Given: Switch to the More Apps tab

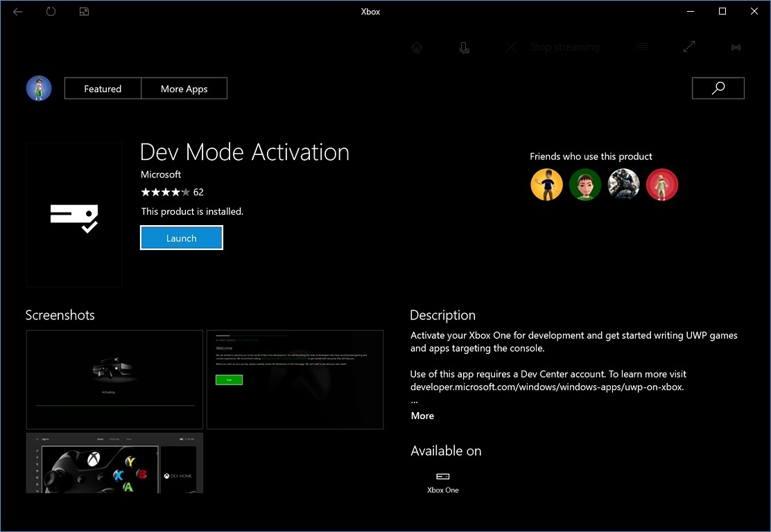Looking at the screenshot, I should click(x=184, y=88).
